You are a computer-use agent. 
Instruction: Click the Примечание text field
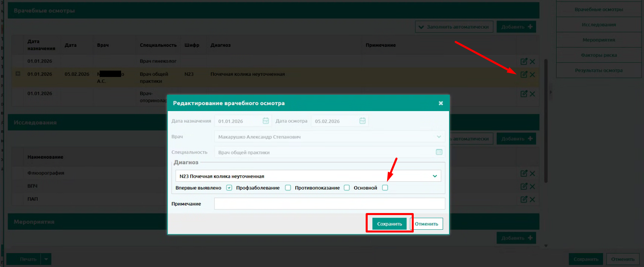(329, 204)
